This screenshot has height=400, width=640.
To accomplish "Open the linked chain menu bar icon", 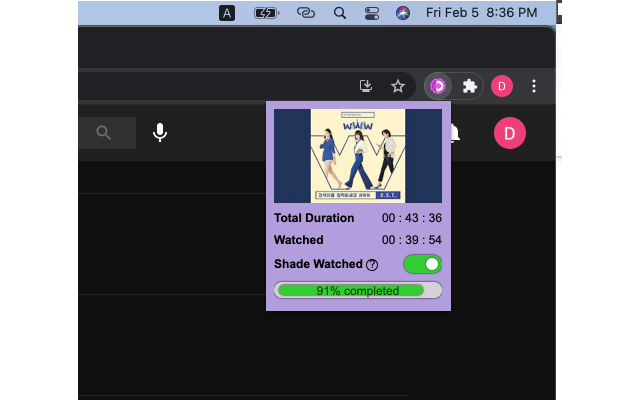I will 306,13.
